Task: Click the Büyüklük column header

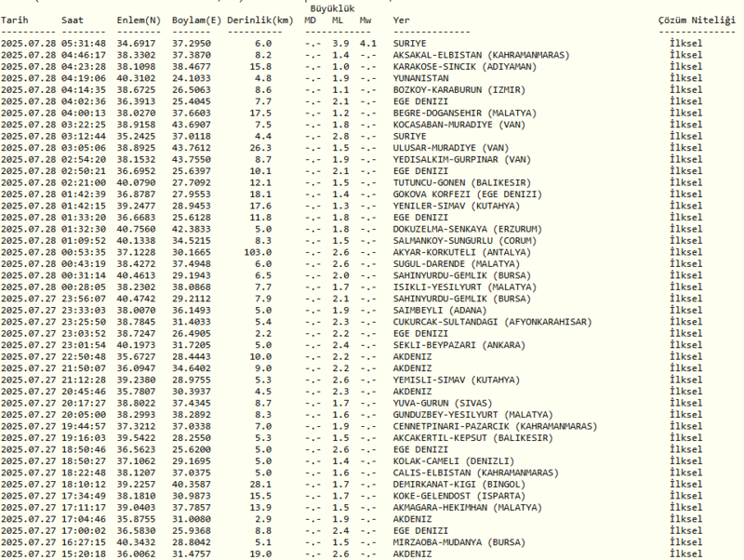Action: pyautogui.click(x=335, y=7)
